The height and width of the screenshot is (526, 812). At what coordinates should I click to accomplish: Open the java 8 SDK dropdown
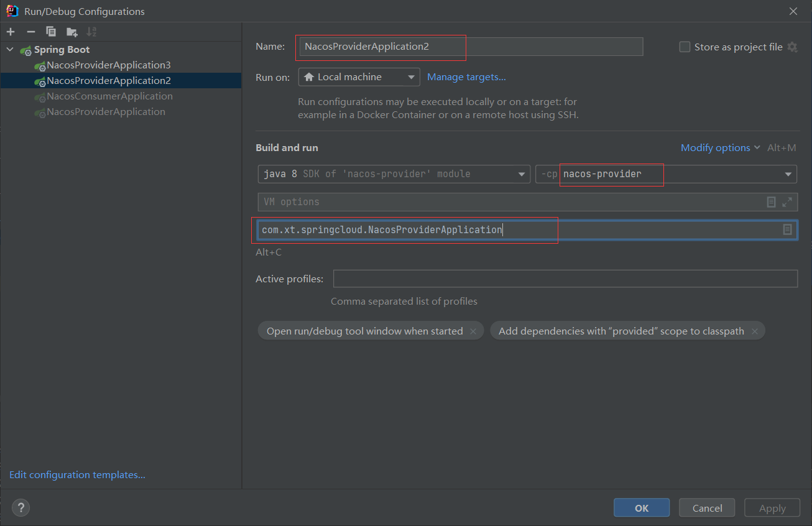[394, 174]
